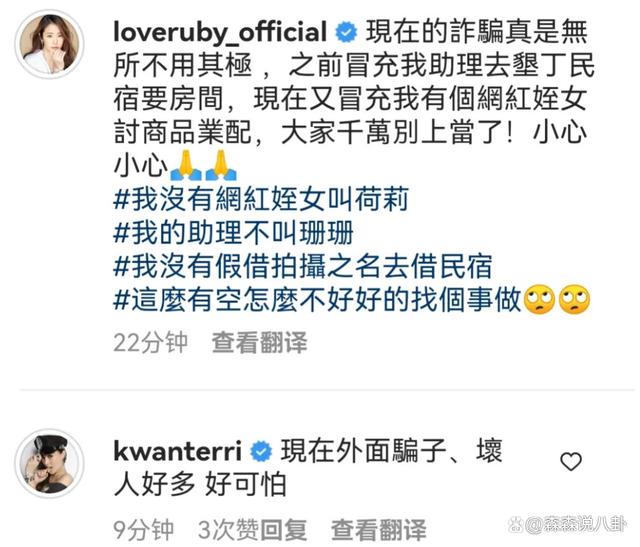The image size is (640, 547).
Task: Open hashtag #我的助理不叫珊珊
Action: click(x=233, y=233)
